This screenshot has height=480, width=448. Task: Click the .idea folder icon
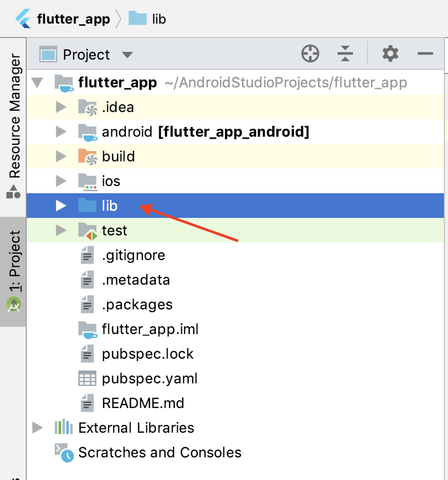coord(88,107)
